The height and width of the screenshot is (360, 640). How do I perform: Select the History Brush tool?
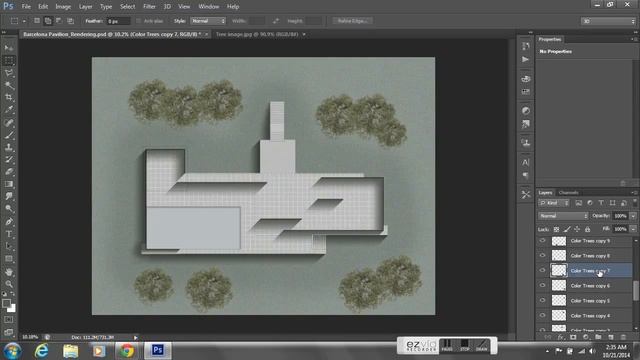point(9,159)
